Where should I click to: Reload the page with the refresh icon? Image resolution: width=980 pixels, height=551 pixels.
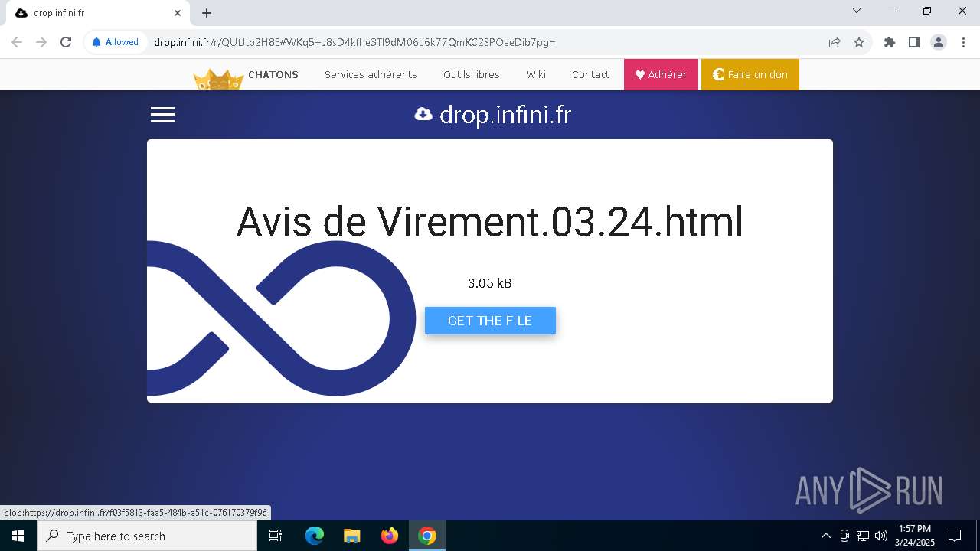click(66, 42)
